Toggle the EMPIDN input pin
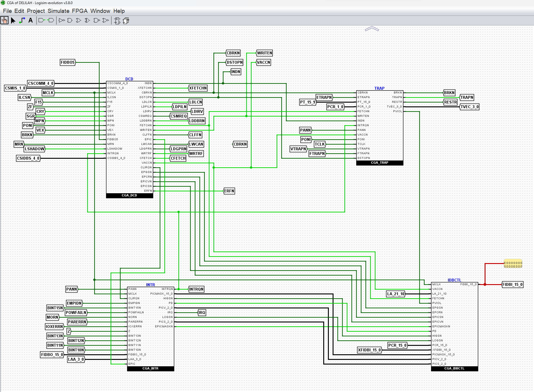This screenshot has width=534, height=392. coord(74,303)
